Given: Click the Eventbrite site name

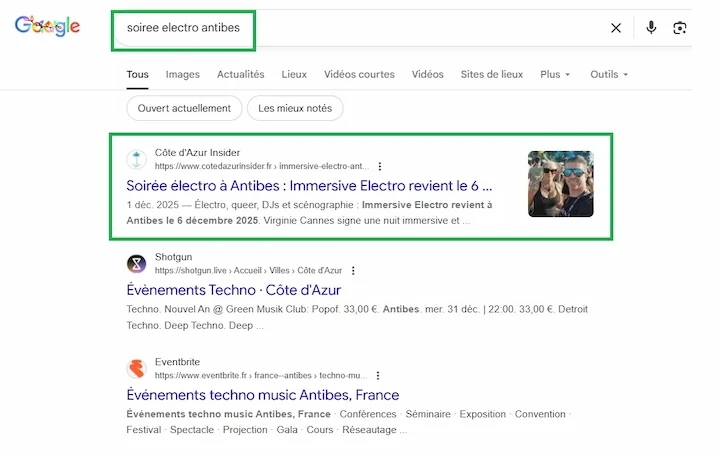Looking at the screenshot, I should point(177,362).
